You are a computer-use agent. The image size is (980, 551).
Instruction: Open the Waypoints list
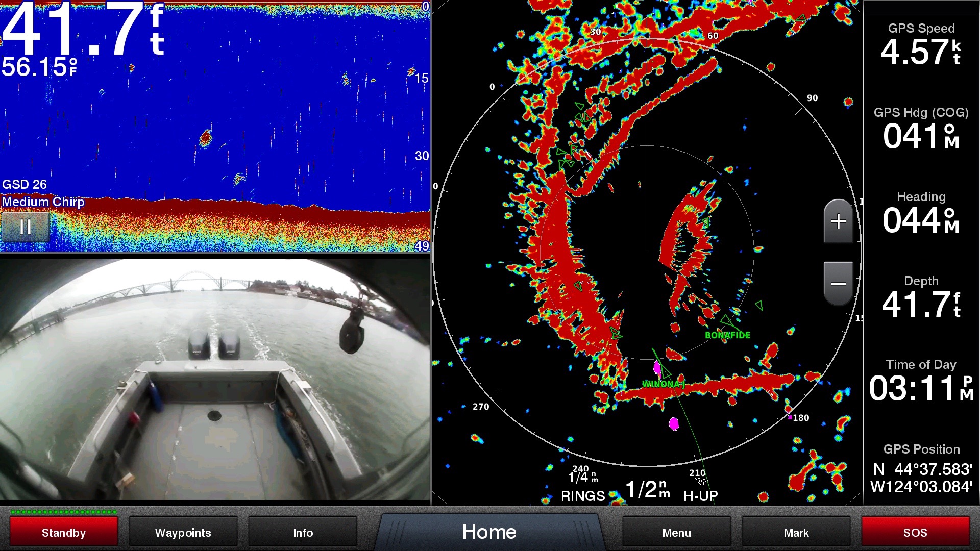[183, 532]
